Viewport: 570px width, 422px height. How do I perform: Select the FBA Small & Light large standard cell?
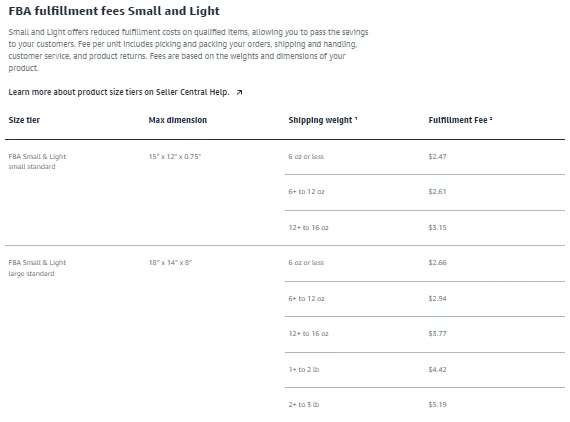click(x=37, y=268)
